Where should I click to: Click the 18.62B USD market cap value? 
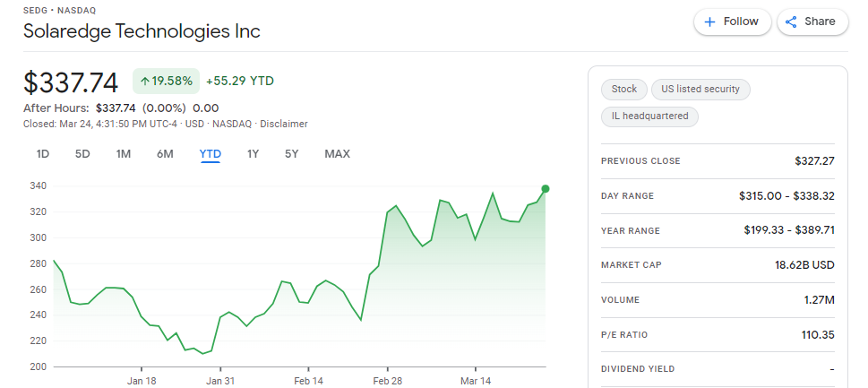(804, 265)
